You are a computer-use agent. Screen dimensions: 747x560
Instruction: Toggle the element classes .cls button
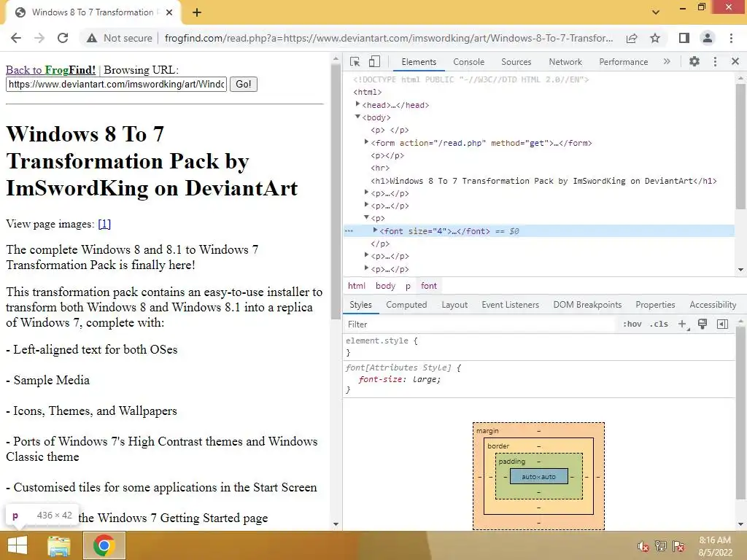point(659,324)
